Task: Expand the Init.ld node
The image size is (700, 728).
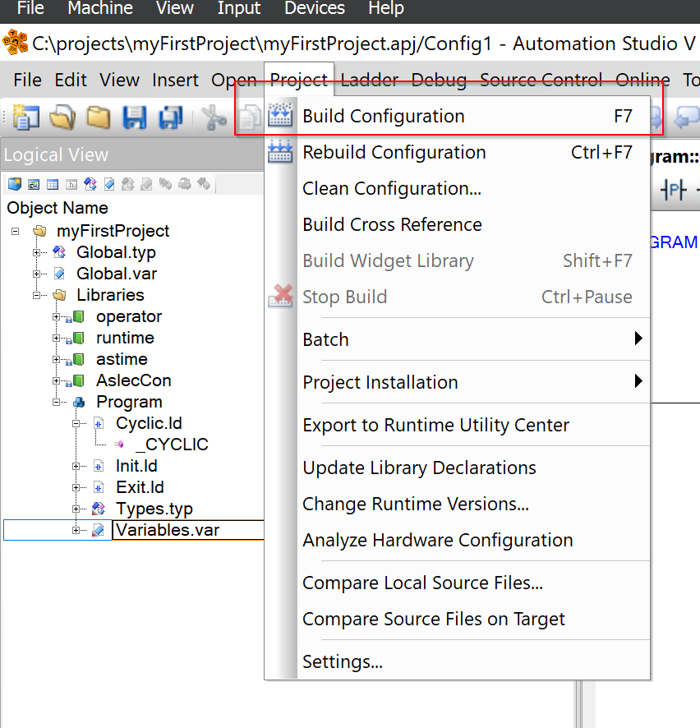Action: pyautogui.click(x=76, y=466)
